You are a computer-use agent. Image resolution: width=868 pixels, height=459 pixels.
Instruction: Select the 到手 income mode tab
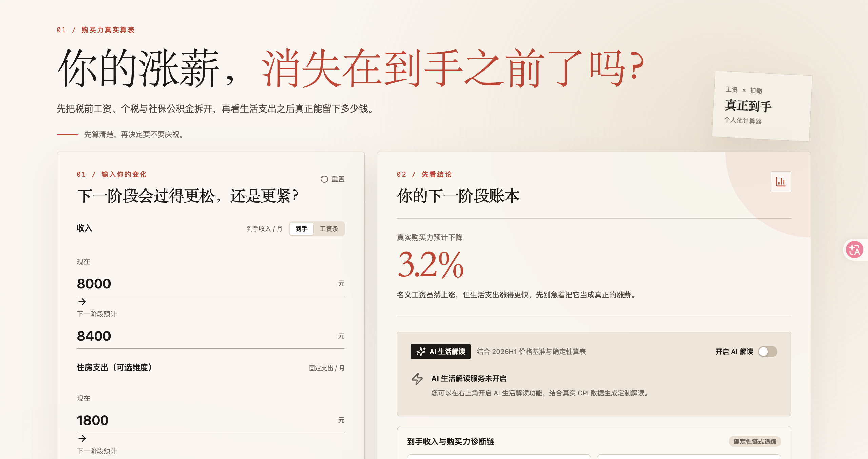[301, 229]
